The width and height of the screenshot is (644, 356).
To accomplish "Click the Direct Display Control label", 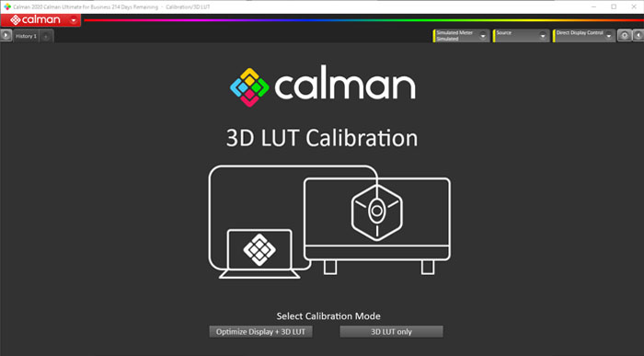I will tap(580, 33).
